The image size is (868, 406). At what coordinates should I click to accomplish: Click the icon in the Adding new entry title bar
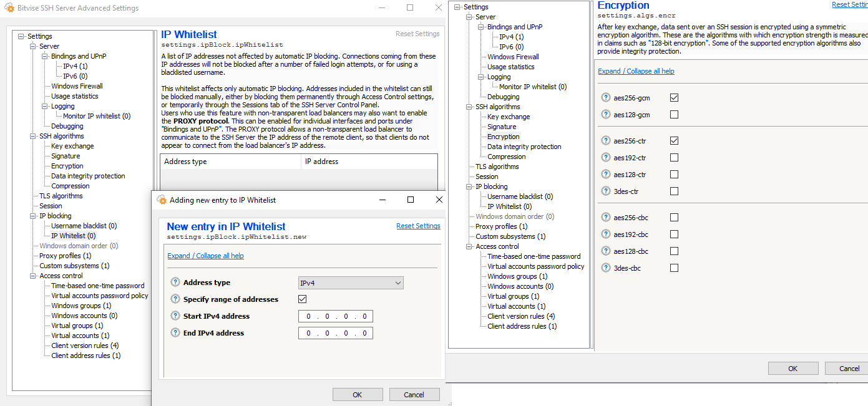tap(162, 200)
